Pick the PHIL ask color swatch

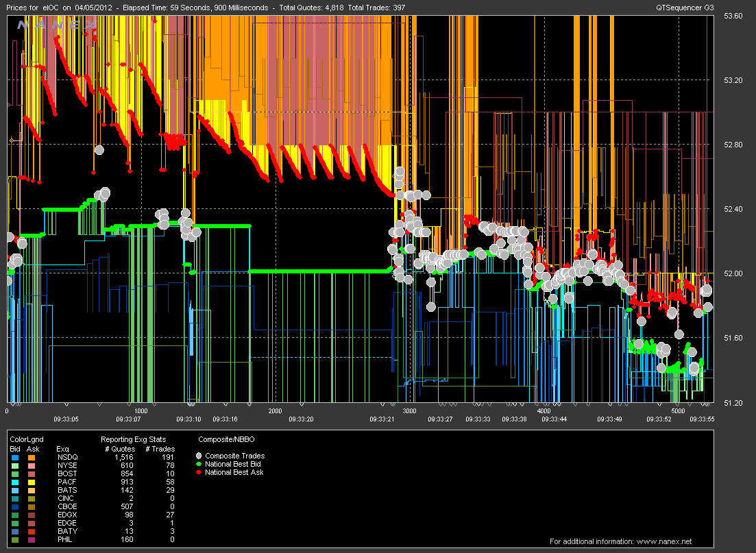(32, 539)
